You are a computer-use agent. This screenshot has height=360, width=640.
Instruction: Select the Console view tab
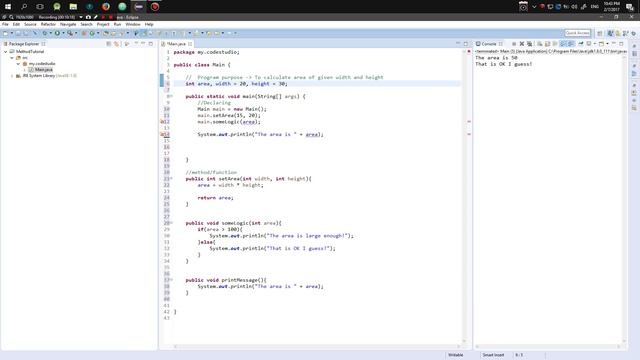(x=488, y=44)
